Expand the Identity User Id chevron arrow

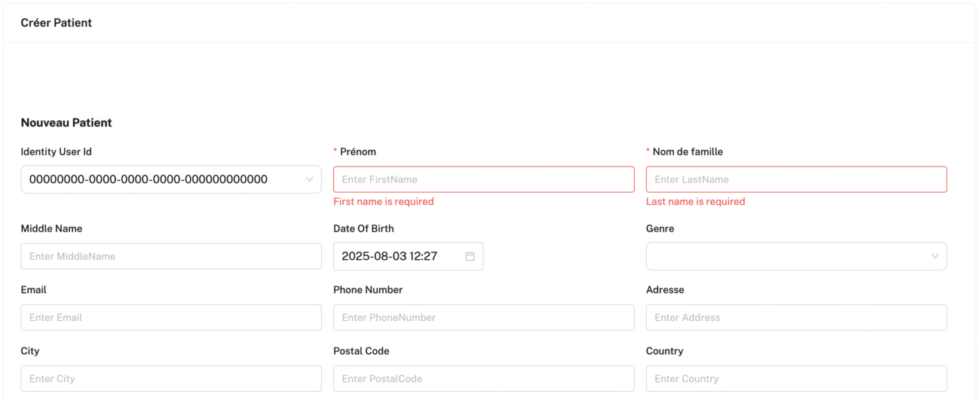click(x=309, y=179)
